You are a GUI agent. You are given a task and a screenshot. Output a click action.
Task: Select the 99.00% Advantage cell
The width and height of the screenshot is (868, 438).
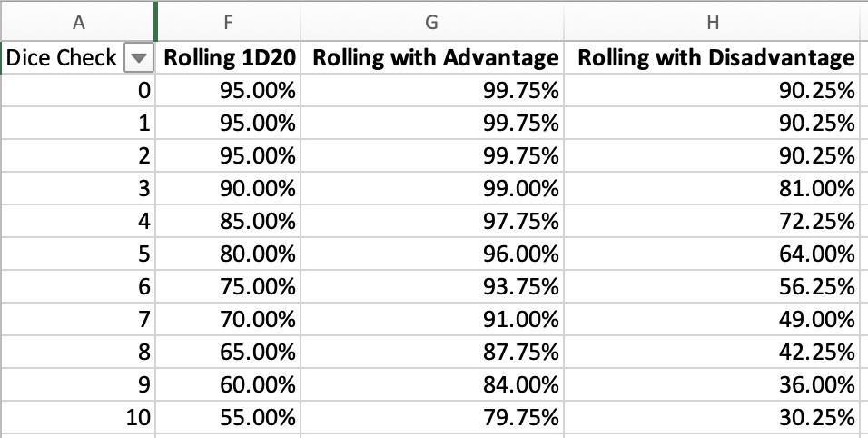[434, 188]
